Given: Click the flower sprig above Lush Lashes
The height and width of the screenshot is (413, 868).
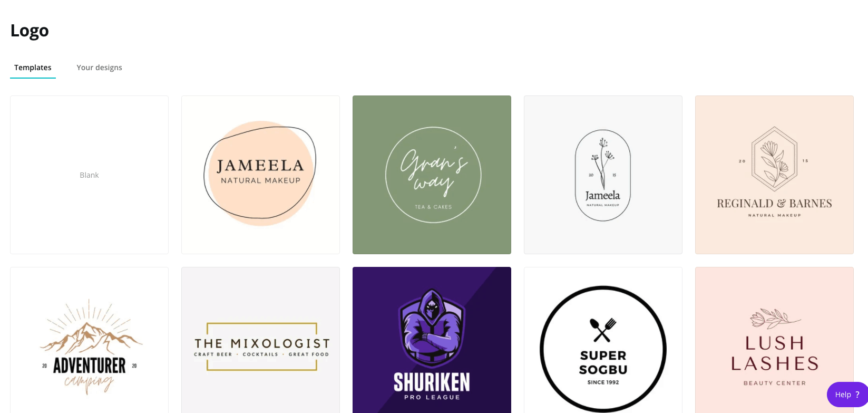Looking at the screenshot, I should click(775, 318).
